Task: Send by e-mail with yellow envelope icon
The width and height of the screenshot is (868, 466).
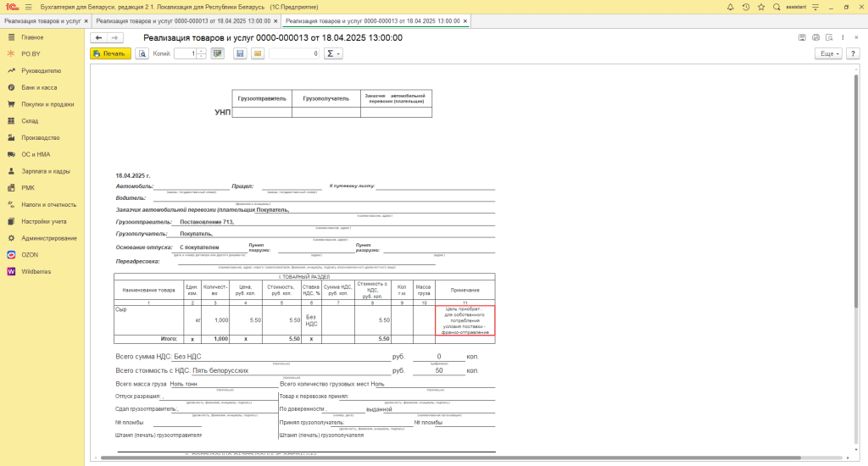Action: click(258, 53)
